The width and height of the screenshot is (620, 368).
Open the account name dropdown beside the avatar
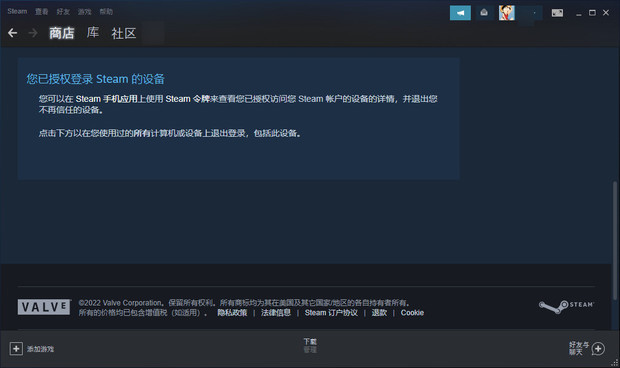(x=530, y=13)
